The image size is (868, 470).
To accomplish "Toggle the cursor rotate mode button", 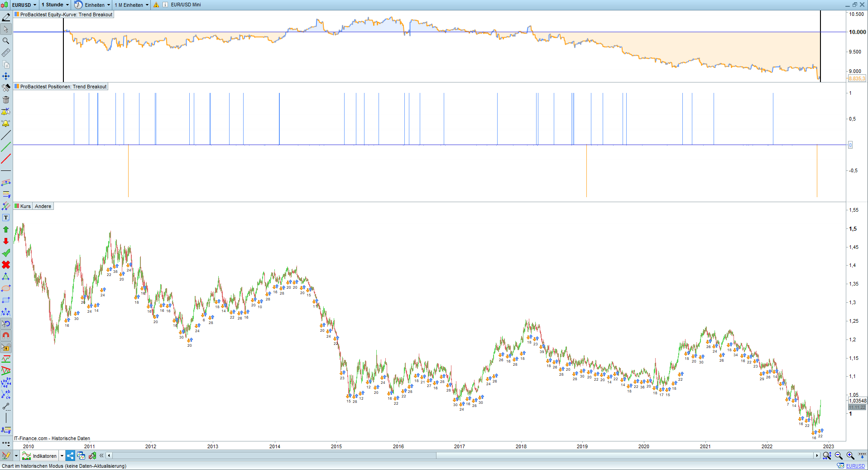I will [6, 324].
